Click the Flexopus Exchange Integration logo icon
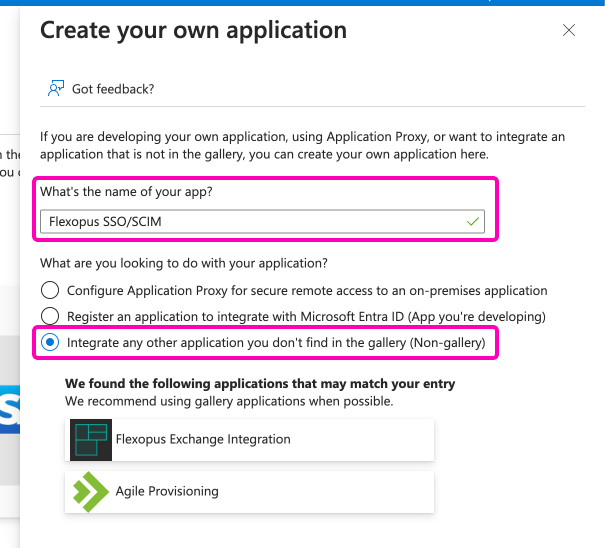Viewport: 605px width, 548px height. [91, 439]
